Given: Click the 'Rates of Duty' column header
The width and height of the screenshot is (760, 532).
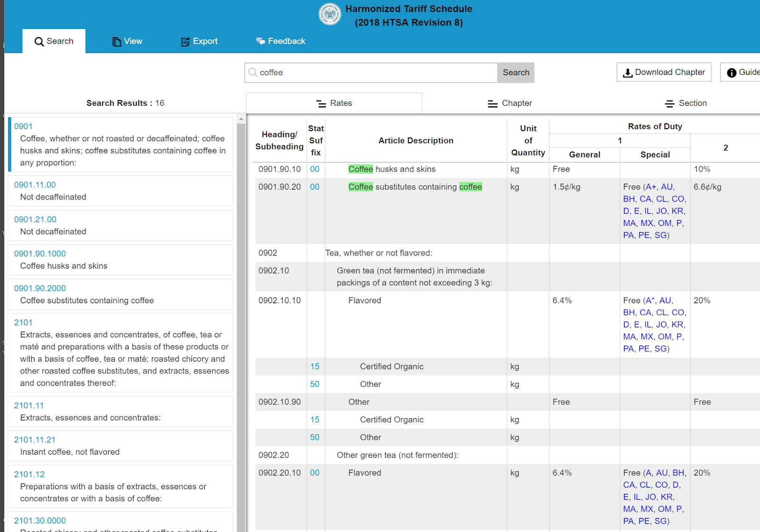Looking at the screenshot, I should tap(655, 126).
